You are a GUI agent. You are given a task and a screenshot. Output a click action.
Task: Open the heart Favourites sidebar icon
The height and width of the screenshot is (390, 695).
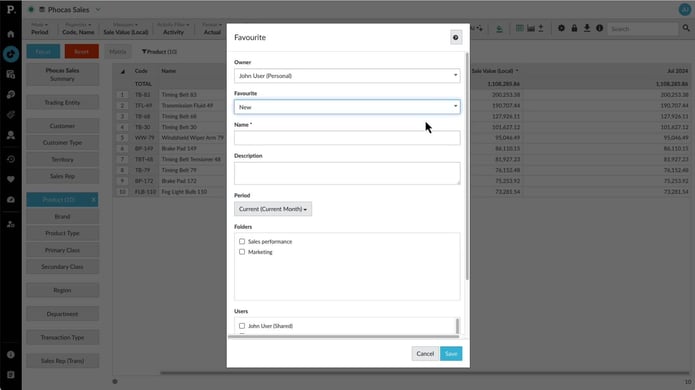coord(11,179)
